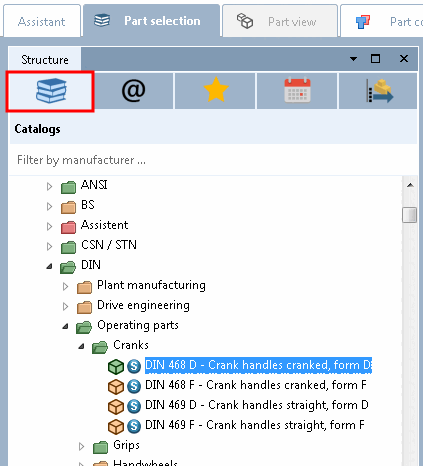Expand Drive engineering folder
This screenshot has height=466, width=423.
65,306
